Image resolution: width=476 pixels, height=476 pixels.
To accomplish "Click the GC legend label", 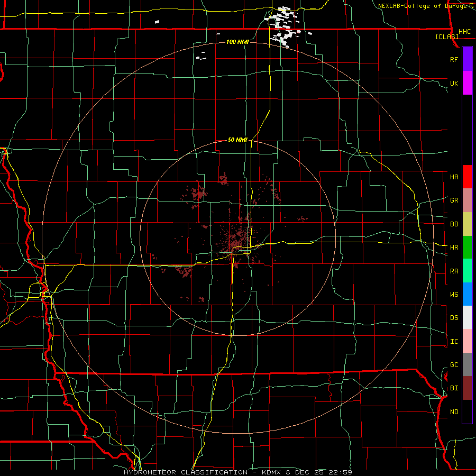I will tap(454, 364).
